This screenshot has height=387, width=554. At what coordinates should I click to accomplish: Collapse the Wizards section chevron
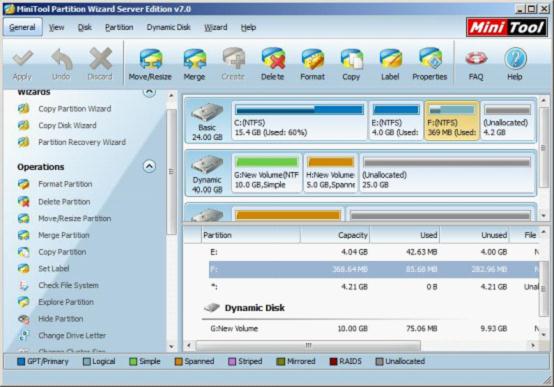pyautogui.click(x=149, y=92)
